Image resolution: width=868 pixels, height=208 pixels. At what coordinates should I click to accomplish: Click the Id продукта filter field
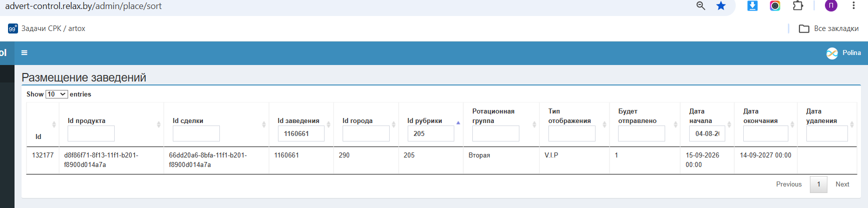pyautogui.click(x=91, y=133)
